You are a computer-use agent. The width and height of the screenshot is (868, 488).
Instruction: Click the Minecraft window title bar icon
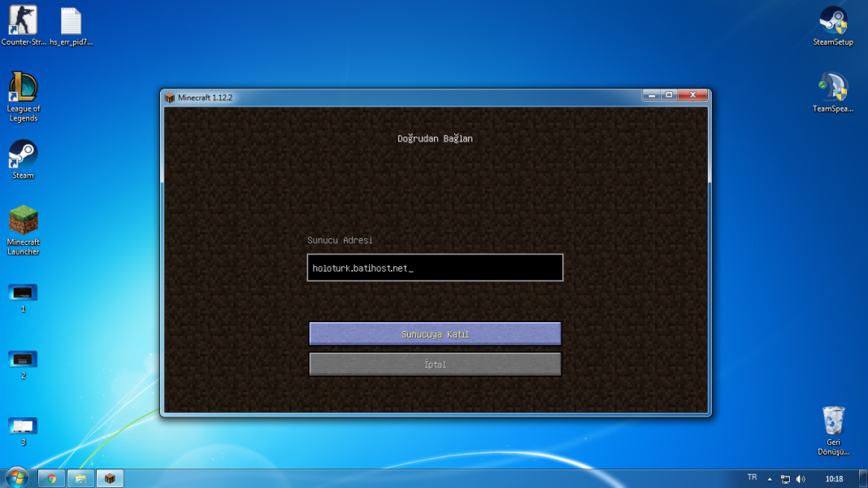click(169, 98)
